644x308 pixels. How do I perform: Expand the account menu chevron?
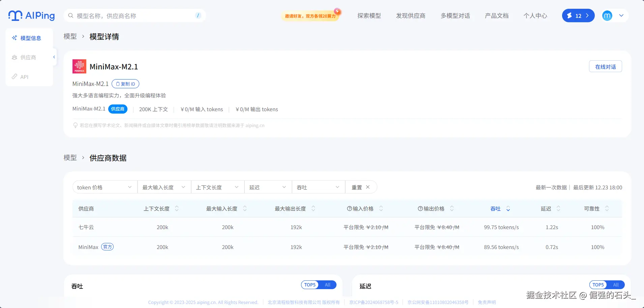coord(621,16)
